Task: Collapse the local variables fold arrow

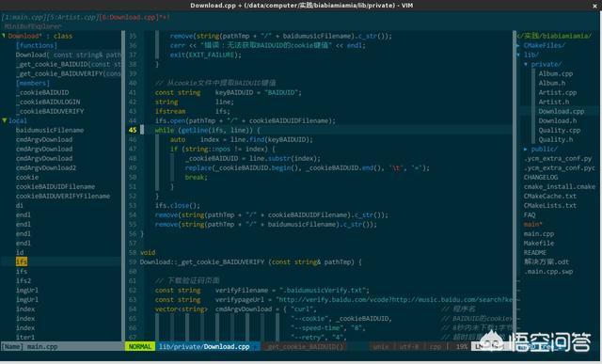Action: point(5,120)
